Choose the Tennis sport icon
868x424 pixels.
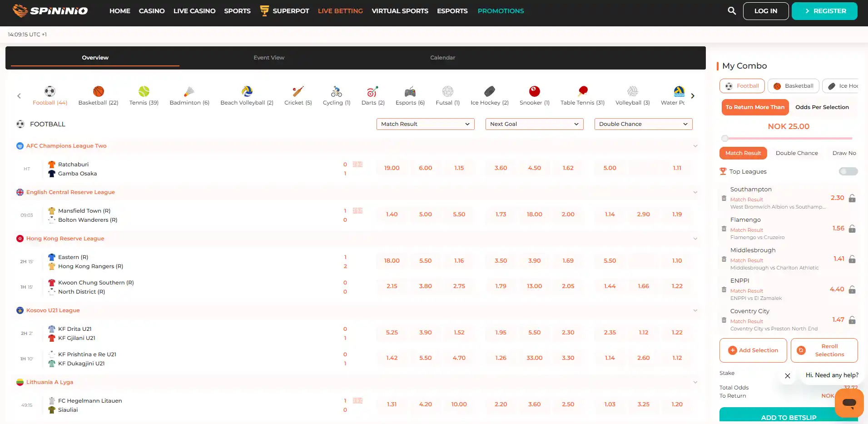[144, 91]
